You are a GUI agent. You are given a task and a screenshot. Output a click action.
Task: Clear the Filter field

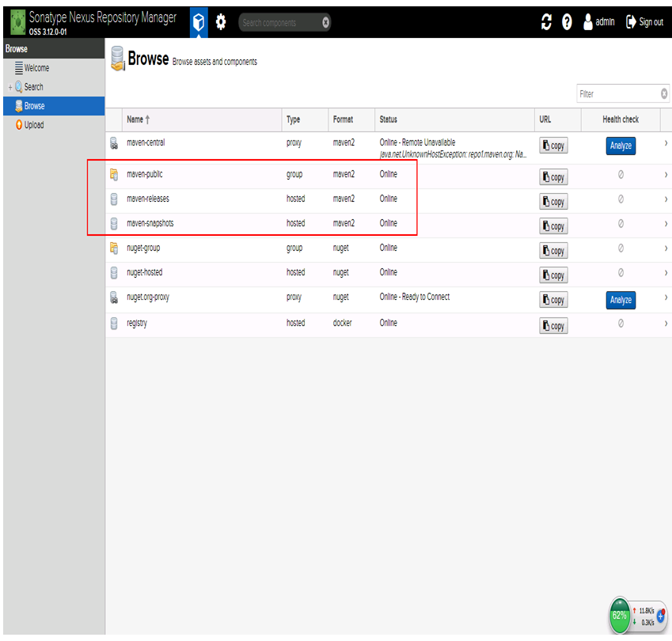point(664,93)
